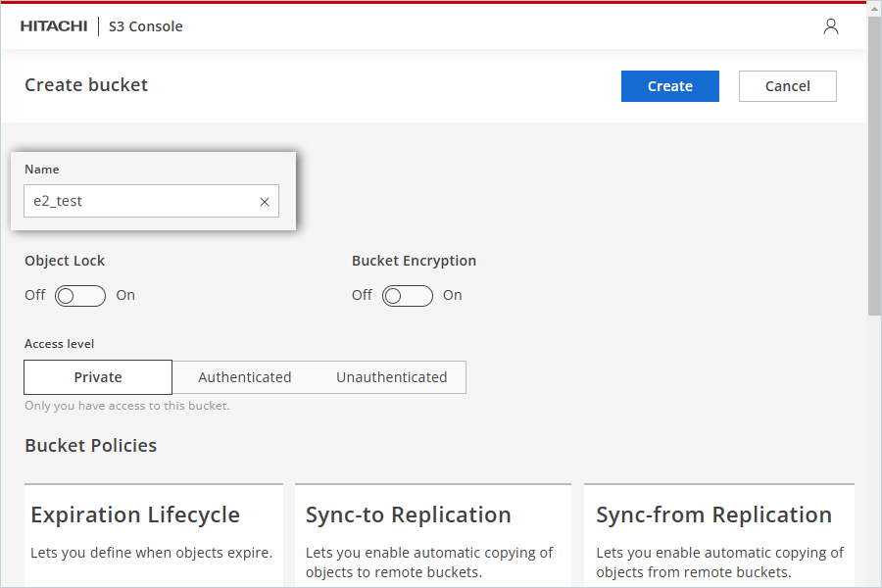882x588 pixels.
Task: Click the Hitachi logo
Action: [x=54, y=26]
